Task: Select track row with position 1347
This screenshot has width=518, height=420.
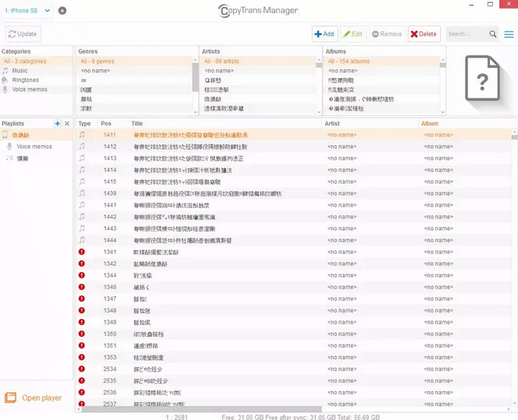Action: pos(294,299)
